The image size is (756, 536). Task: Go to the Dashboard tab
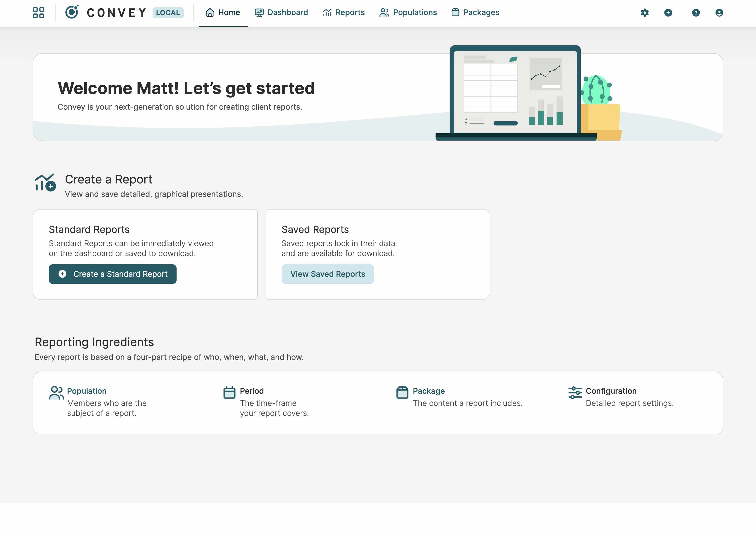click(281, 12)
